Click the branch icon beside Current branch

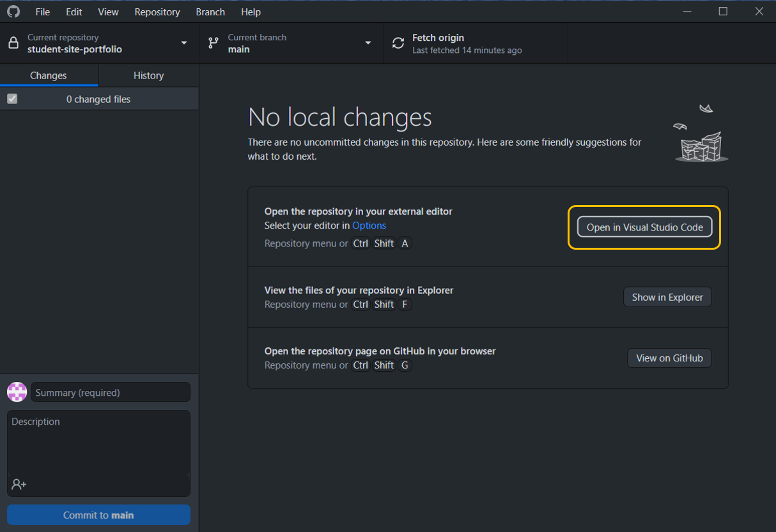pyautogui.click(x=213, y=43)
